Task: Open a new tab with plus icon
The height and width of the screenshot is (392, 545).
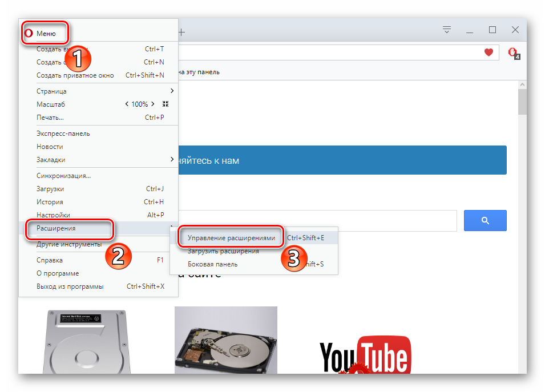Action: pos(182,32)
